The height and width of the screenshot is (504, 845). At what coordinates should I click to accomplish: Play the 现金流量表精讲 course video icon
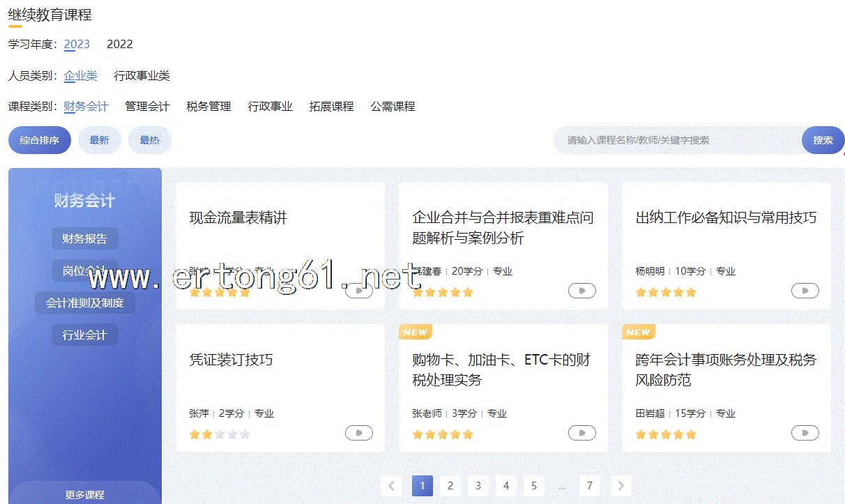[359, 291]
